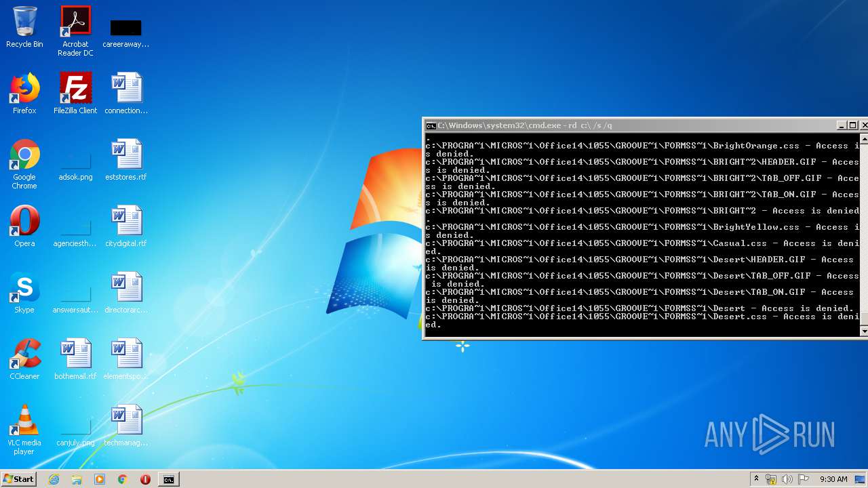Select the careeraway desktop file
The image size is (868, 488).
pyautogui.click(x=125, y=33)
